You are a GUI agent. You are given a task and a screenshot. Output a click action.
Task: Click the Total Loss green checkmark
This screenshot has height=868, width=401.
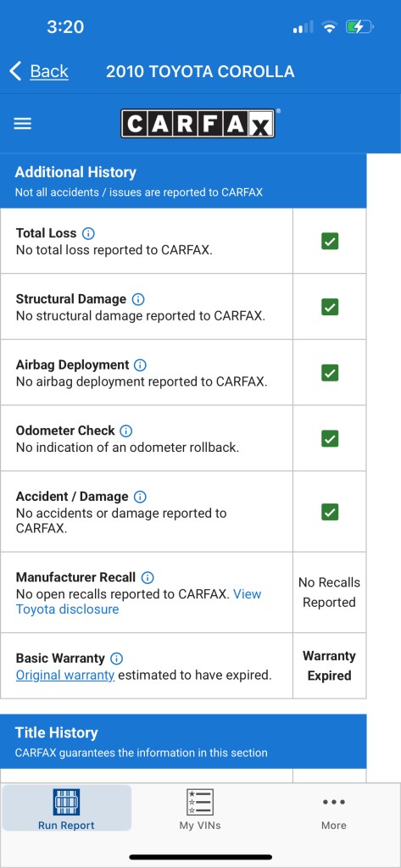(330, 241)
